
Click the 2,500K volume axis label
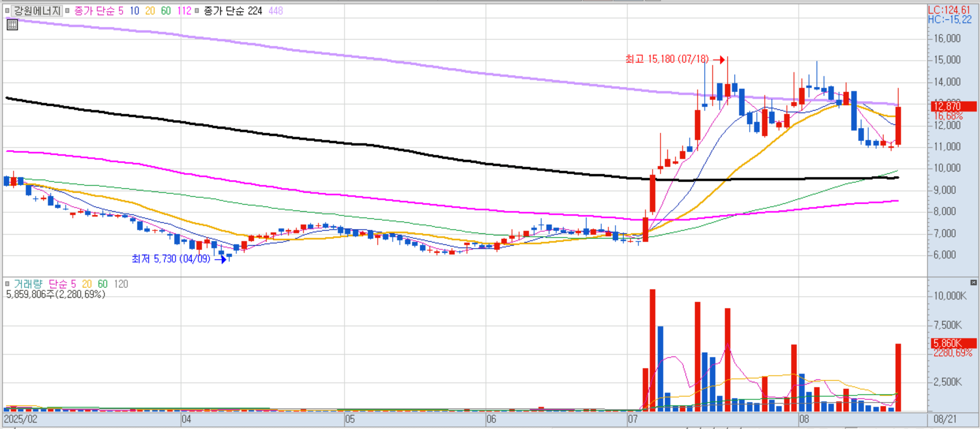point(948,382)
